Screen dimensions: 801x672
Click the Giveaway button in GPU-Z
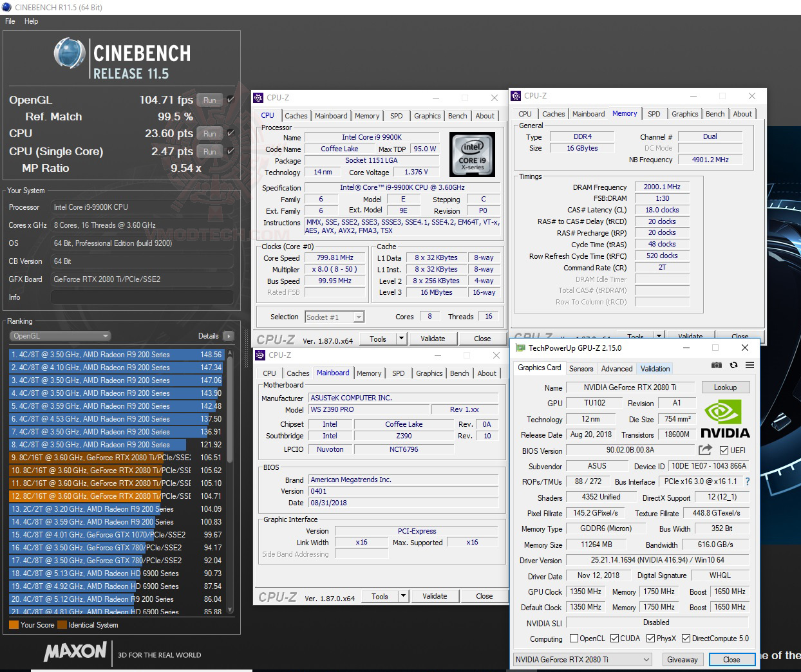point(683,659)
